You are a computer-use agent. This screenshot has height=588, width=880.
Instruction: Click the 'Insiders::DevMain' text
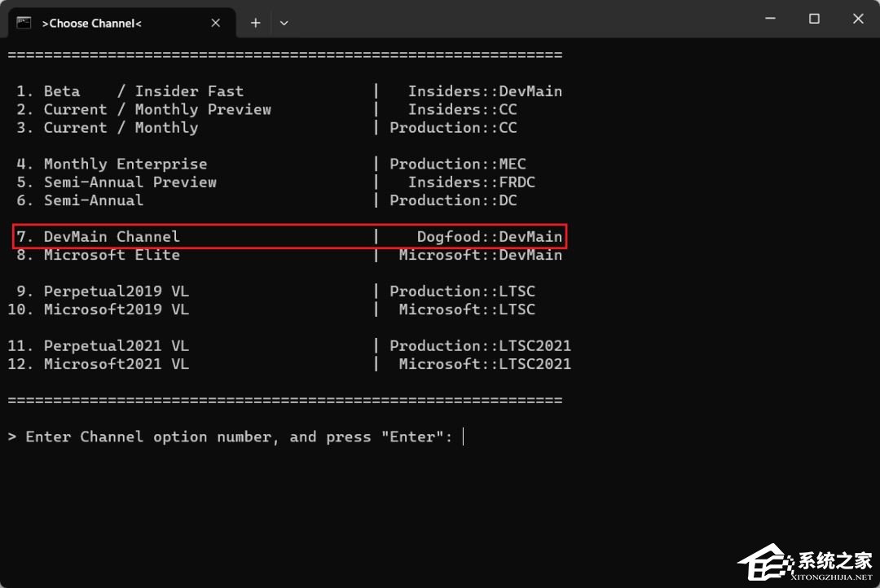pyautogui.click(x=485, y=91)
